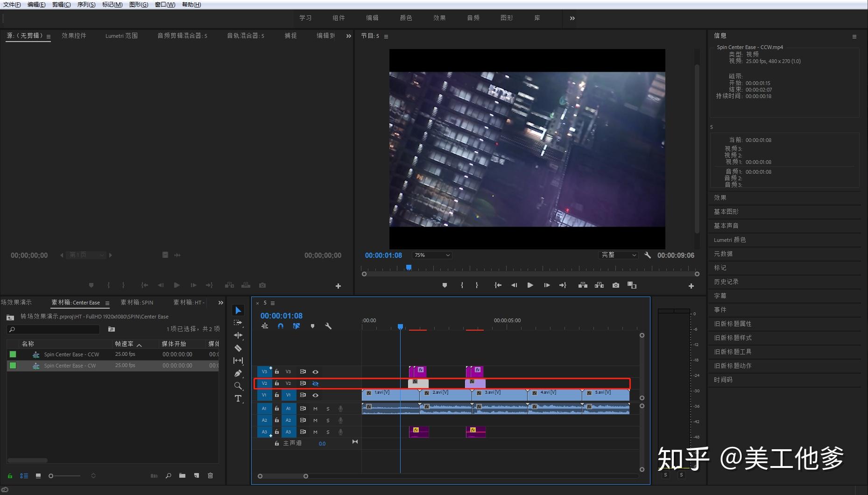The width and height of the screenshot is (868, 495).
Task: Switch to the 颜色 workspace tab
Action: [x=406, y=18]
